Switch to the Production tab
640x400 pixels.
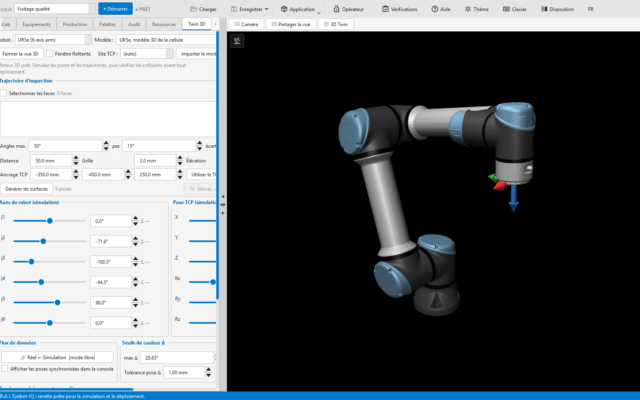click(x=75, y=24)
